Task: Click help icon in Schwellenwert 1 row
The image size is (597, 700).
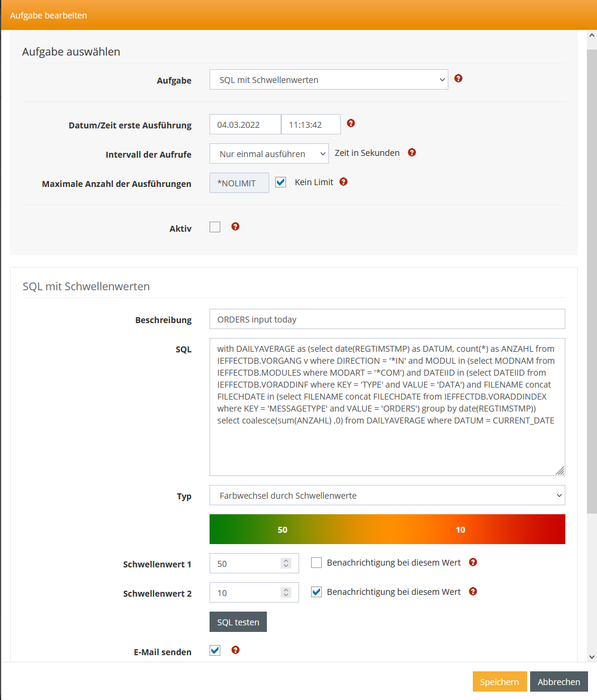Action: (473, 562)
